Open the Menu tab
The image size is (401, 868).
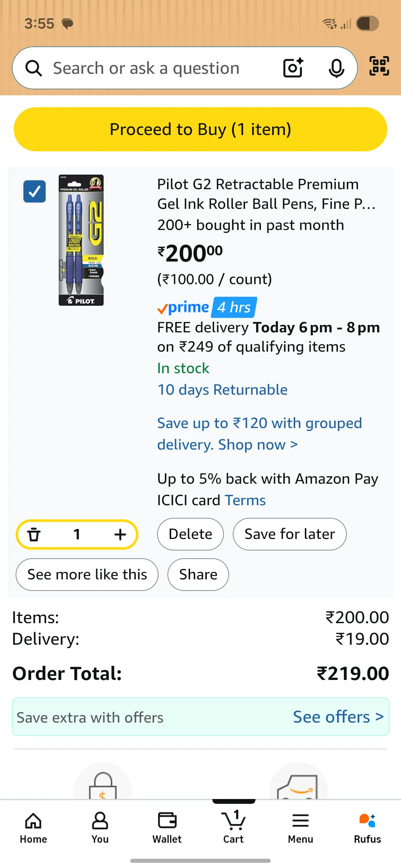pos(300,828)
